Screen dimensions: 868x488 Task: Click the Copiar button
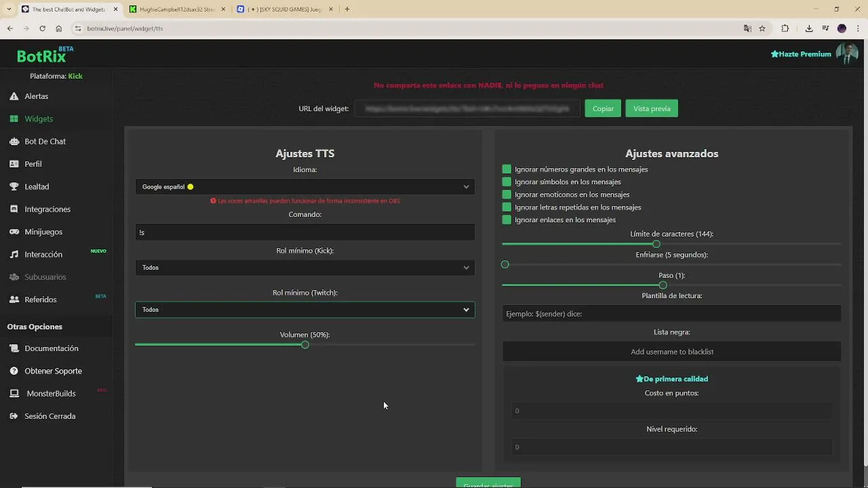click(x=603, y=108)
